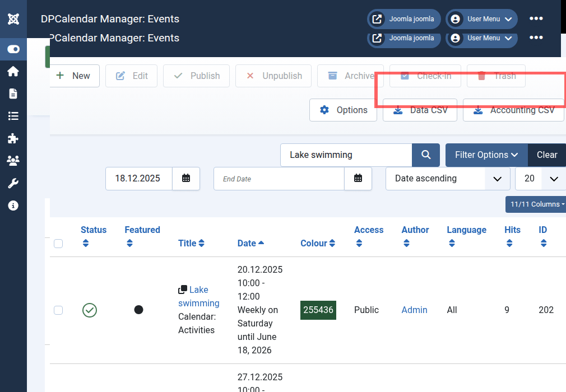This screenshot has height=392, width=566.
Task: Open the Filter Options dropdown
Action: [x=486, y=155]
